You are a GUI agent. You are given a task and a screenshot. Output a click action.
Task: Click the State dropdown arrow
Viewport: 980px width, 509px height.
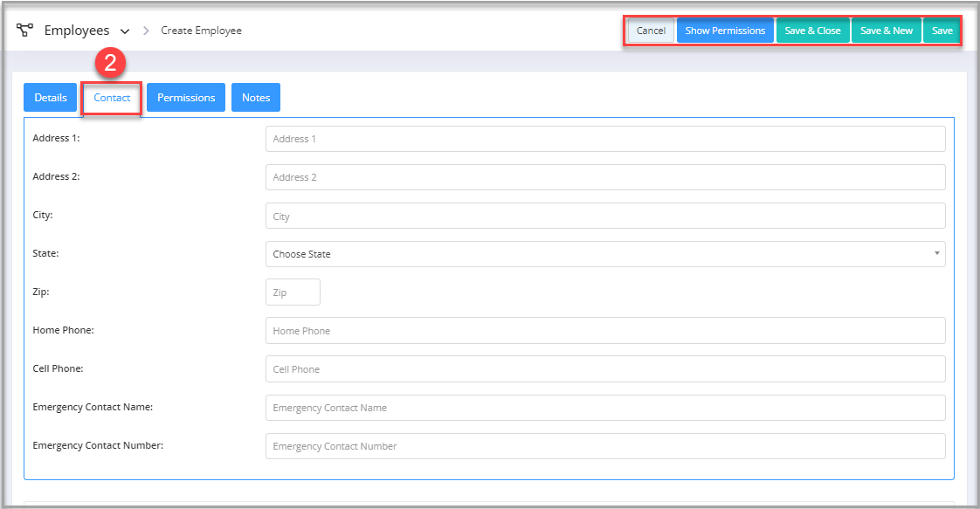click(x=936, y=253)
